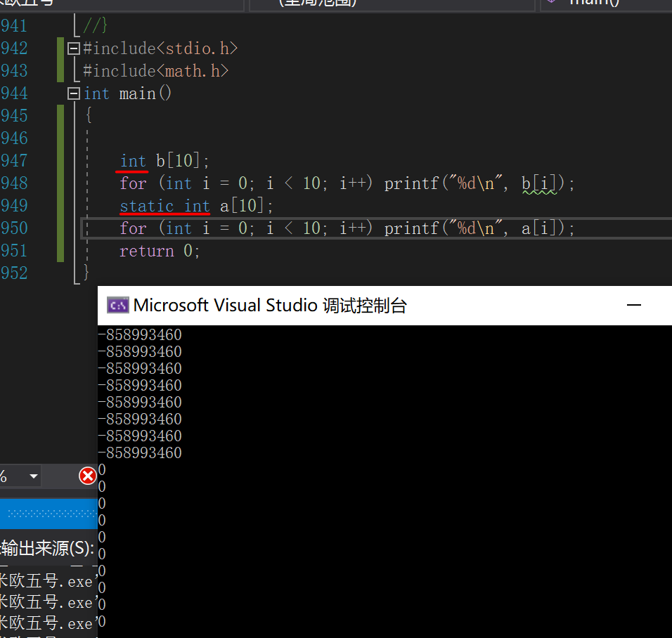The height and width of the screenshot is (638, 672).
Task: Open the zoom percentage dropdown arrow
Action: (34, 476)
